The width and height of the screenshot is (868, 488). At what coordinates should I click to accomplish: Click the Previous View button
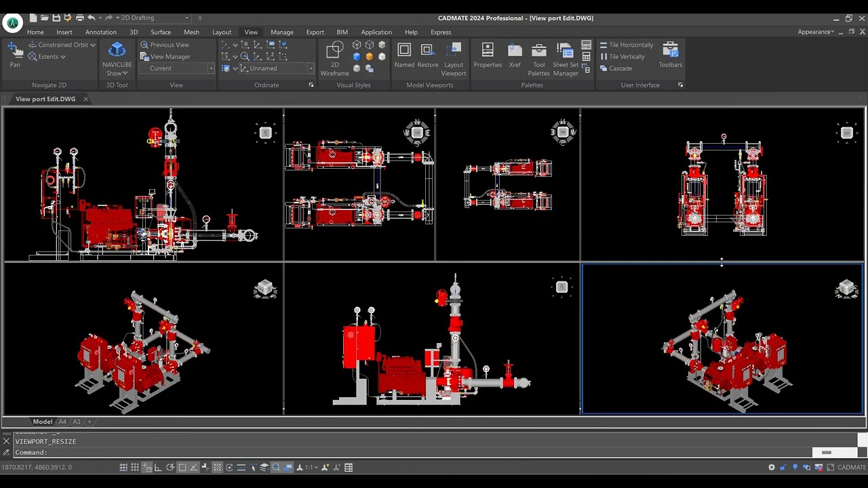tap(169, 45)
